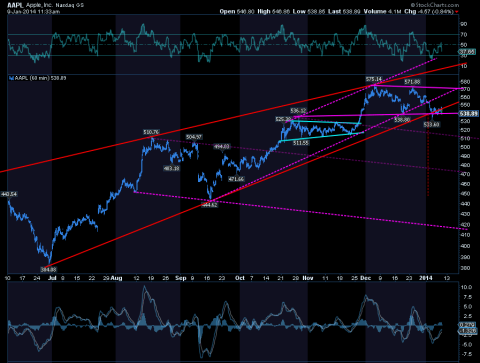The width and height of the screenshot is (480, 363).
Task: Click the 575.14 peak price label
Action: click(373, 79)
